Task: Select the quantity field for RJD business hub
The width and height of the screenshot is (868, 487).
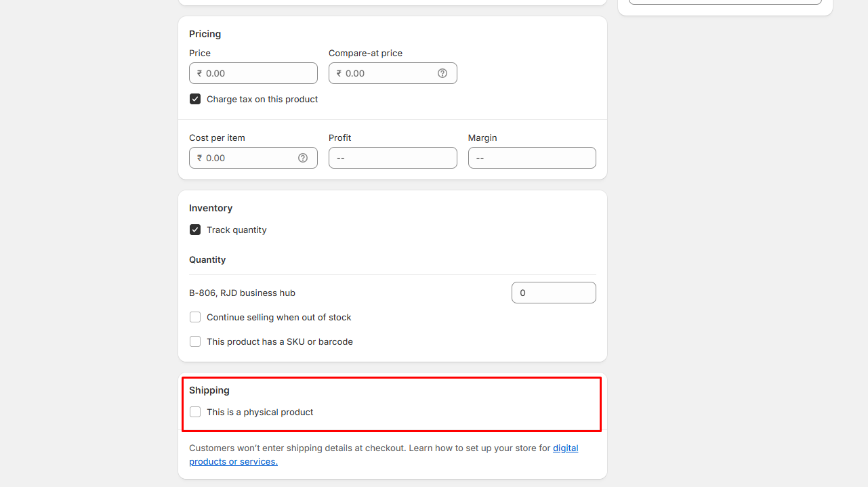Action: pos(554,293)
